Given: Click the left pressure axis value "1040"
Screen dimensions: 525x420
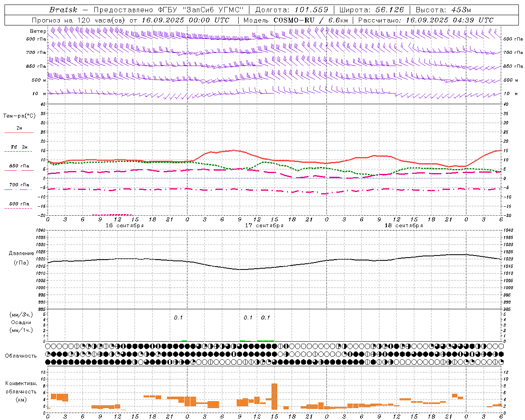Looking at the screenshot, I should tap(40, 231).
